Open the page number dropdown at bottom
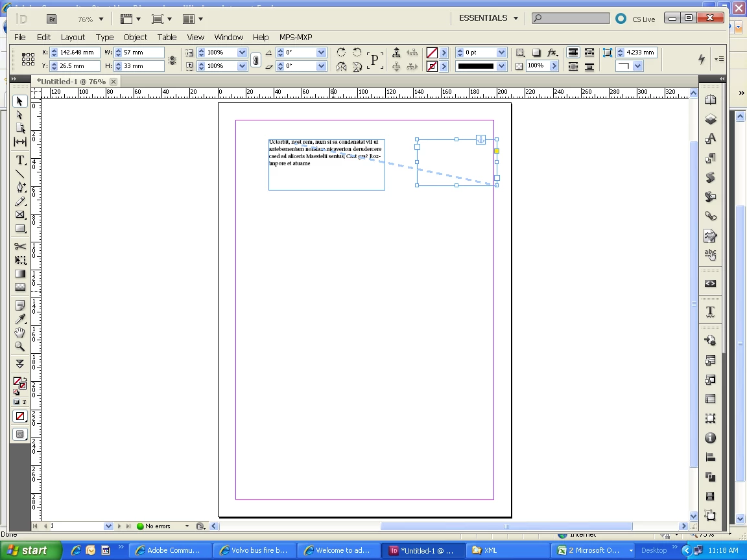The width and height of the screenshot is (747, 560). click(x=108, y=526)
